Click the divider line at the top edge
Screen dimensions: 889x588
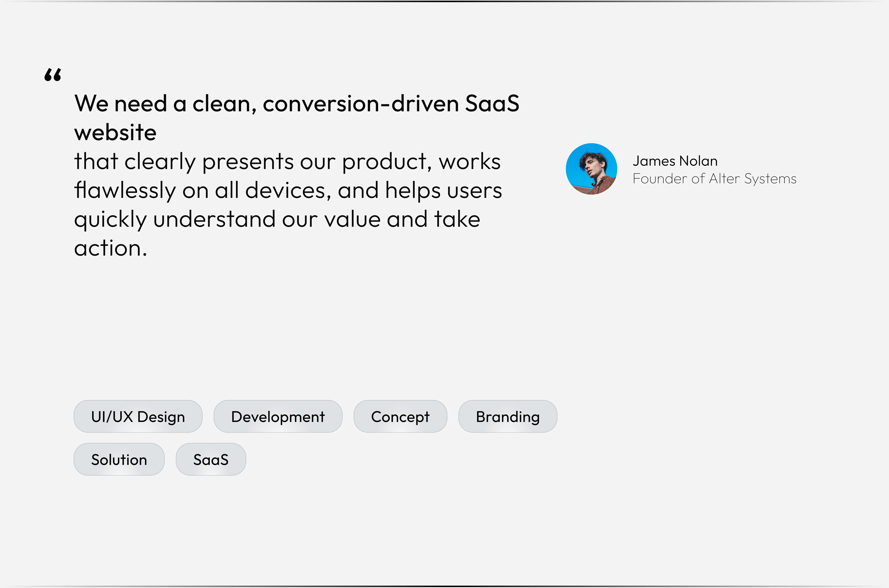point(444,1)
